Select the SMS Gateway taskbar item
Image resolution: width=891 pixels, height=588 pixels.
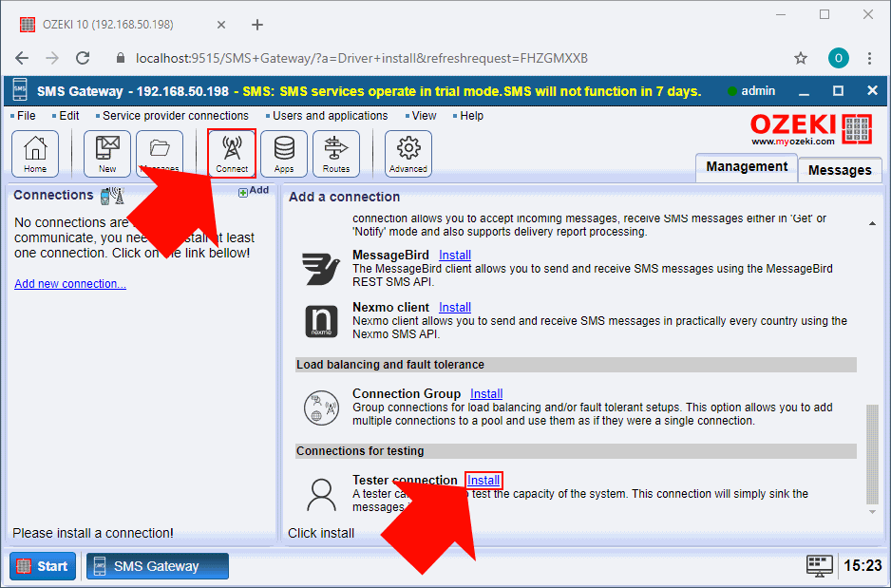pyautogui.click(x=158, y=566)
